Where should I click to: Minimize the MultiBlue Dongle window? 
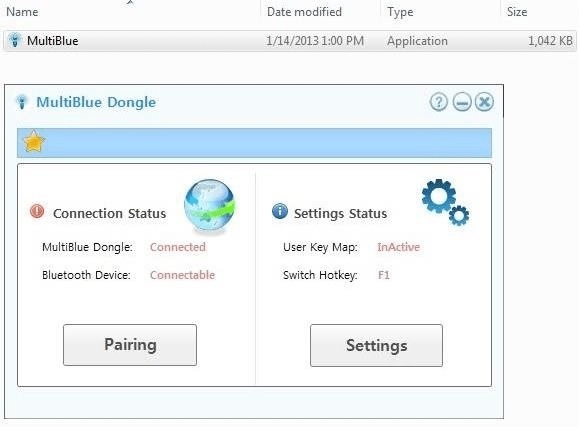[462, 102]
